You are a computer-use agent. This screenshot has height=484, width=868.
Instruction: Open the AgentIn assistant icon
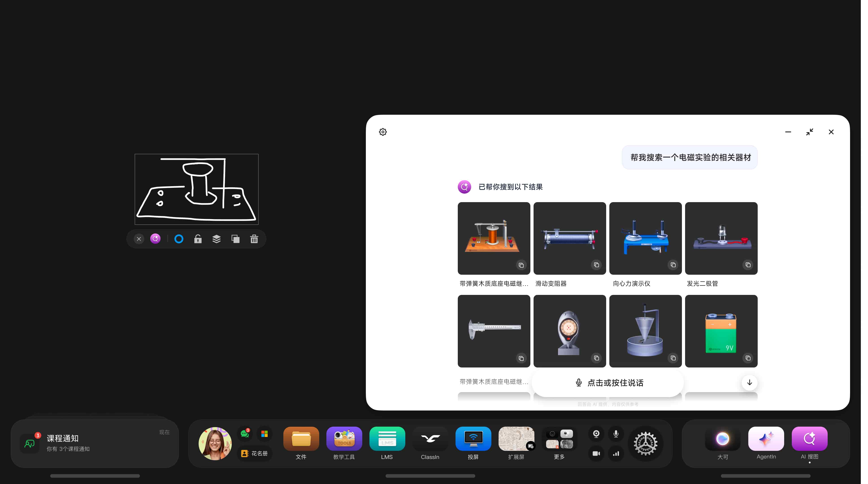[766, 439]
